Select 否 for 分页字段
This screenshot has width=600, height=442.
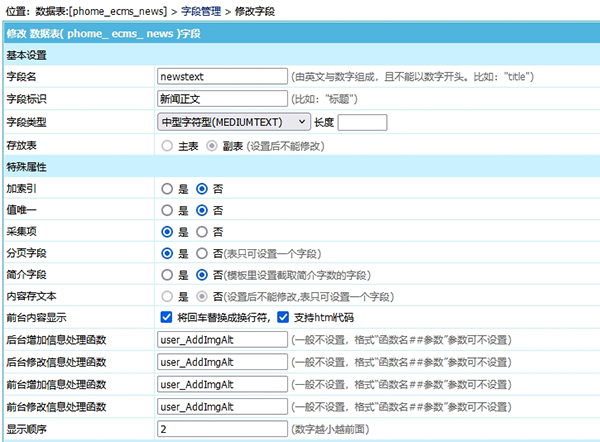click(x=202, y=253)
